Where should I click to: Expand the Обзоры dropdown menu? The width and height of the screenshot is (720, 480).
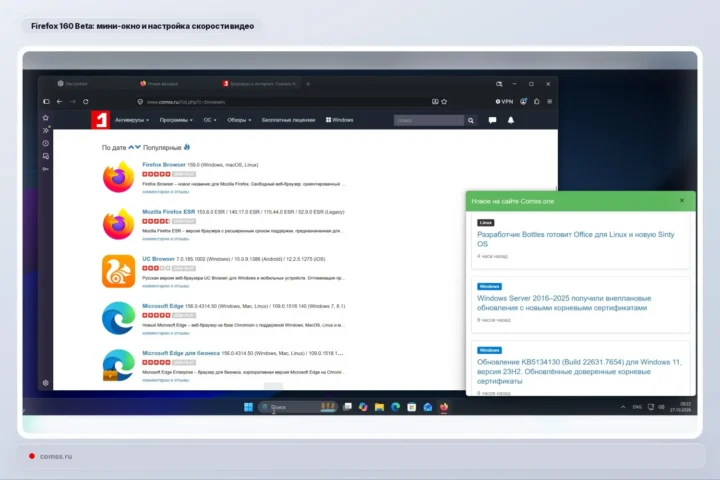[x=239, y=120]
